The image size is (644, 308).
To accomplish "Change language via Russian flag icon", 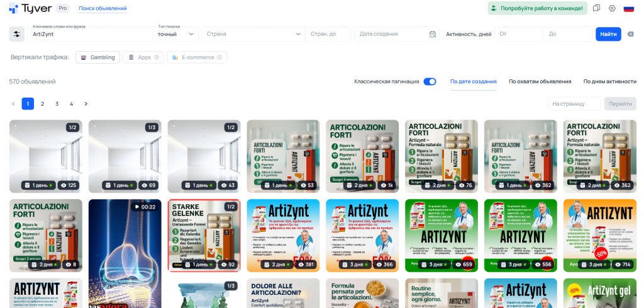I will click(629, 8).
